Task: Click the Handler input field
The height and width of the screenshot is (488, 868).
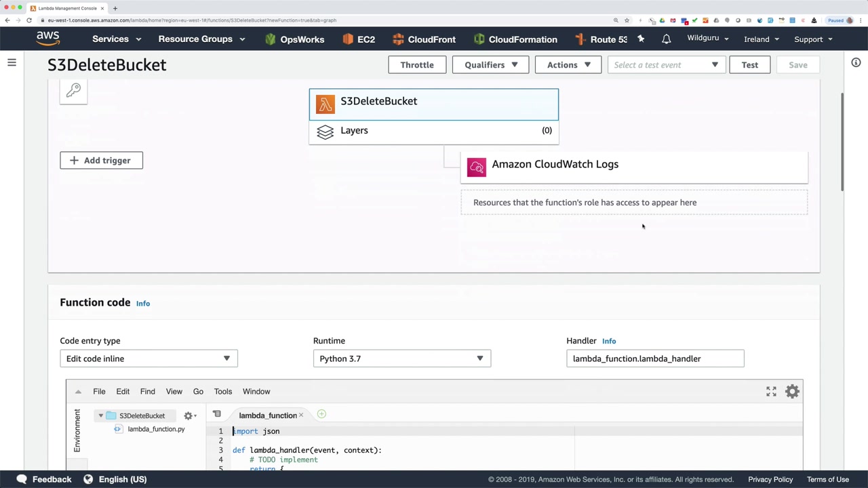Action: 655,359
